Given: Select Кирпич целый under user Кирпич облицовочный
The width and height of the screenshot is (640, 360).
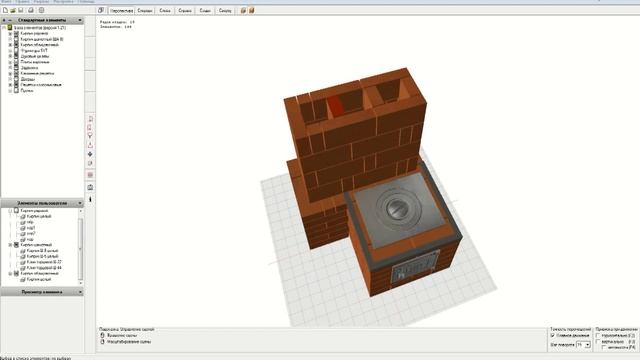Looking at the screenshot, I should (x=39, y=280).
